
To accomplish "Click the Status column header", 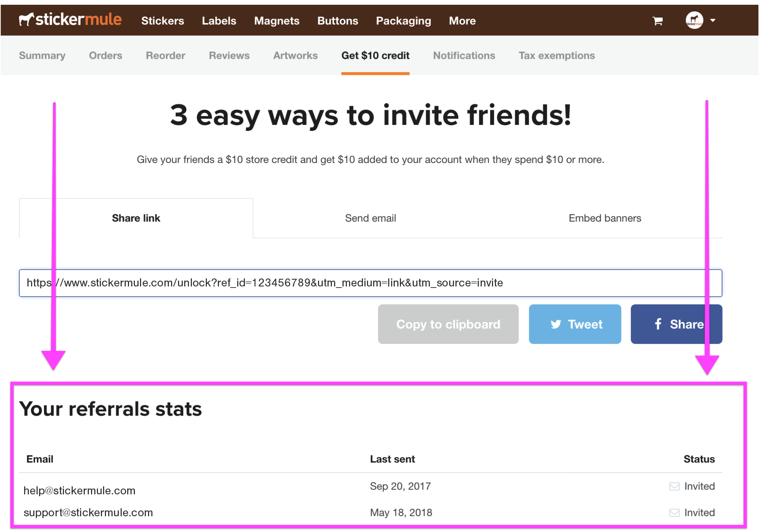I will [x=699, y=459].
